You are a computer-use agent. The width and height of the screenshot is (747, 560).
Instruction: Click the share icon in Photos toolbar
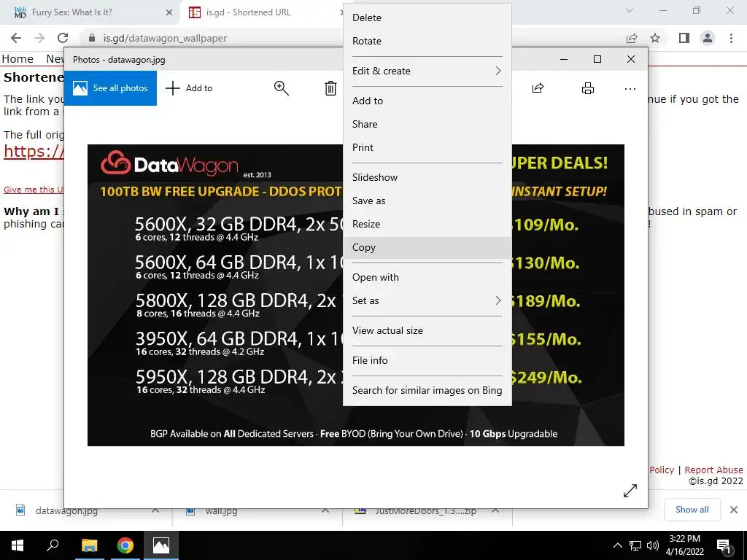[538, 88]
